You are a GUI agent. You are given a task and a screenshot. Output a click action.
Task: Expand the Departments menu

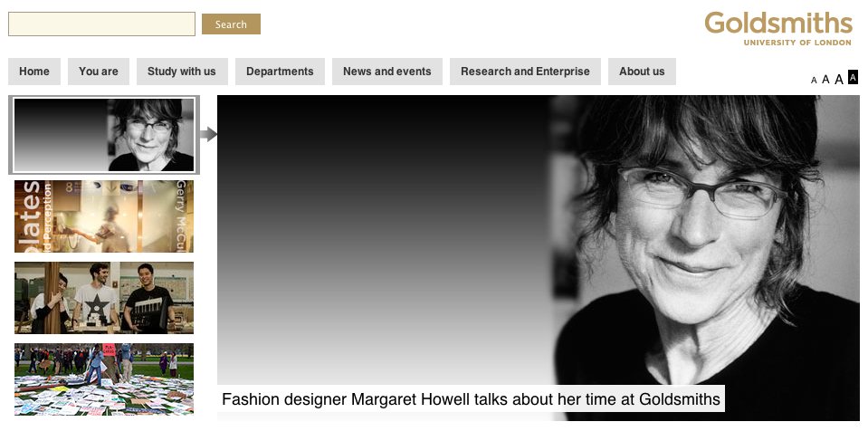coord(280,72)
